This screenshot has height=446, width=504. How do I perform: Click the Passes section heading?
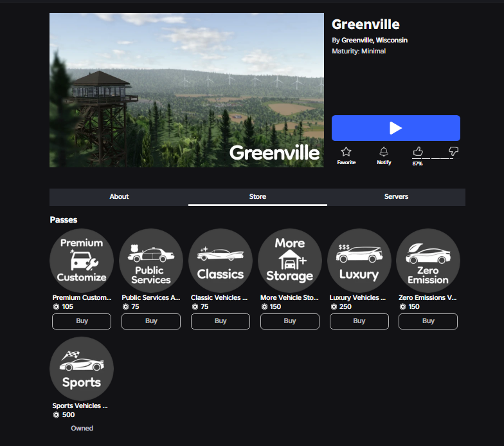[x=63, y=220]
